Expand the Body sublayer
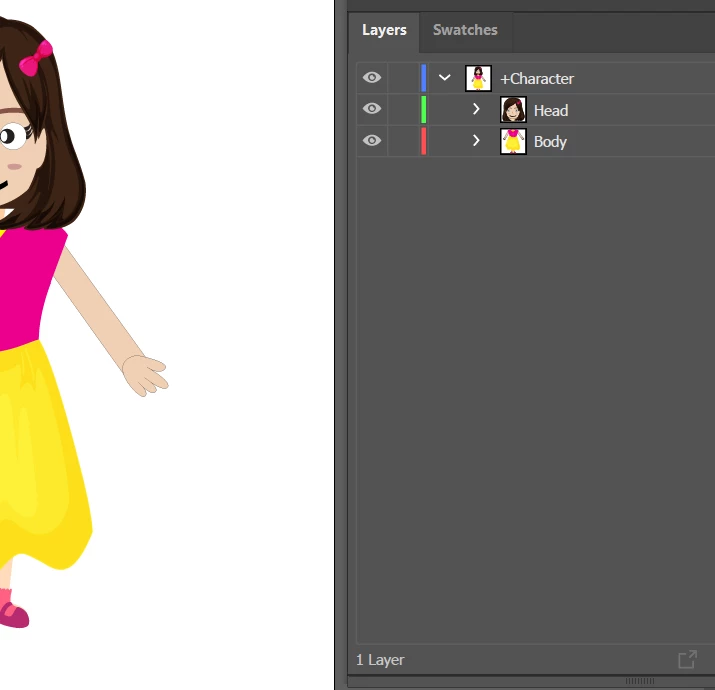 pyautogui.click(x=476, y=140)
